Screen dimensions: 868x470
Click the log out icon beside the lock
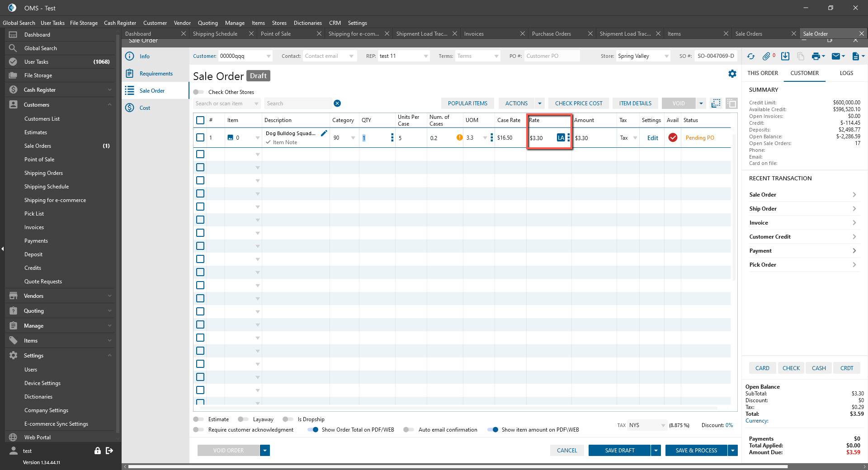[109, 451]
